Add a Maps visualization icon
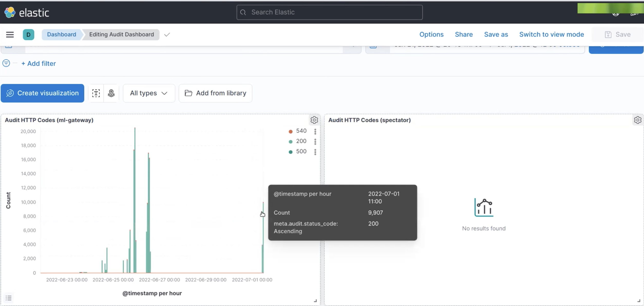This screenshot has width=644, height=306. [x=111, y=93]
